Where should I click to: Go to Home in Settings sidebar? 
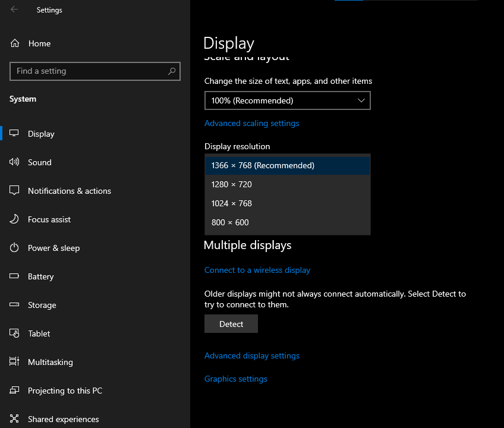click(x=39, y=43)
